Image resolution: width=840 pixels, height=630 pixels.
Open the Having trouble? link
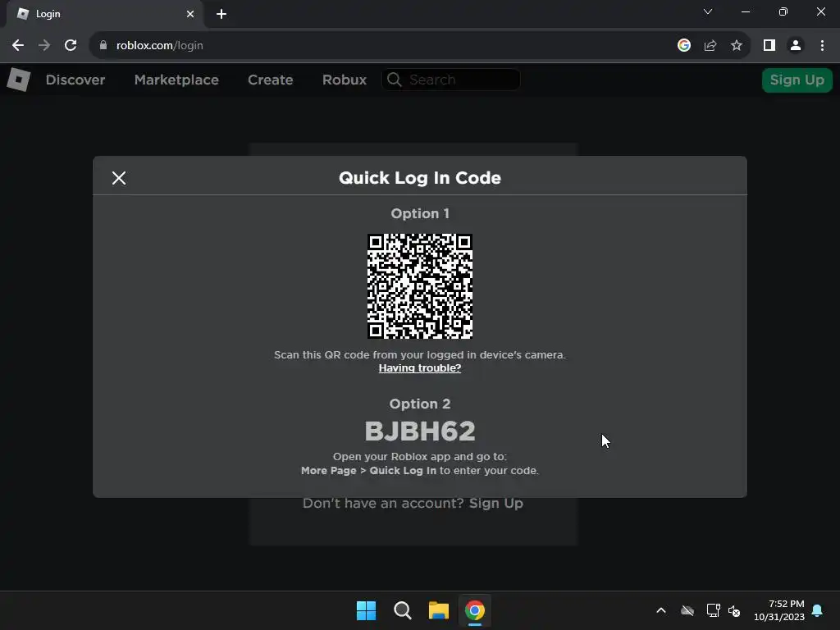click(419, 368)
